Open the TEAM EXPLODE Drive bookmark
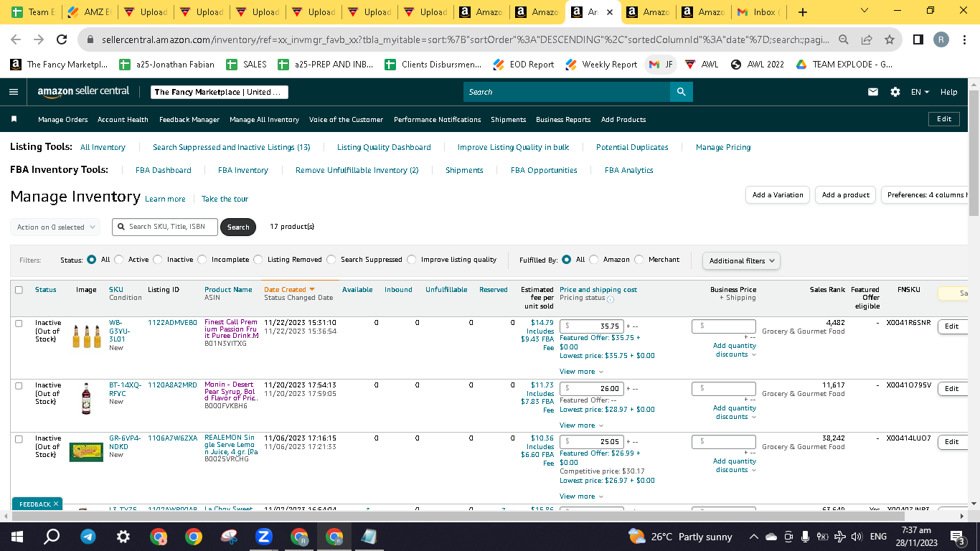This screenshot has height=551, width=980. [x=844, y=65]
